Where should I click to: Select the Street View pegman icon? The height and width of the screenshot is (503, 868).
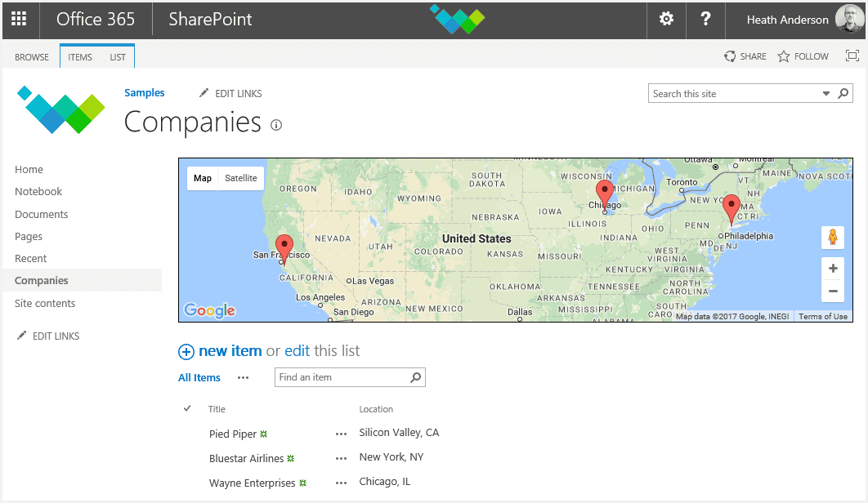tap(833, 238)
